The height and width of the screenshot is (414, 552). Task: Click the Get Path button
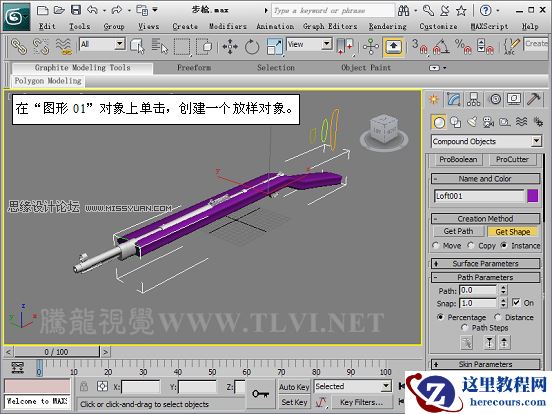point(458,231)
